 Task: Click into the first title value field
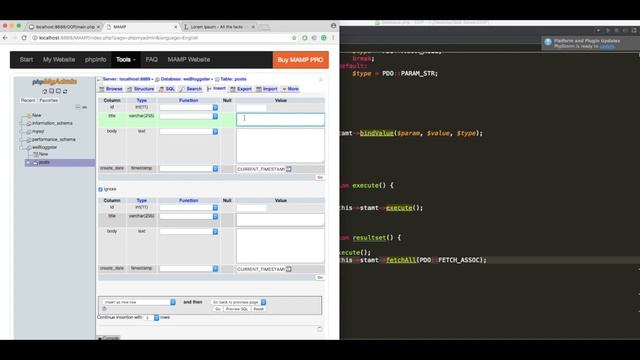pyautogui.click(x=280, y=120)
